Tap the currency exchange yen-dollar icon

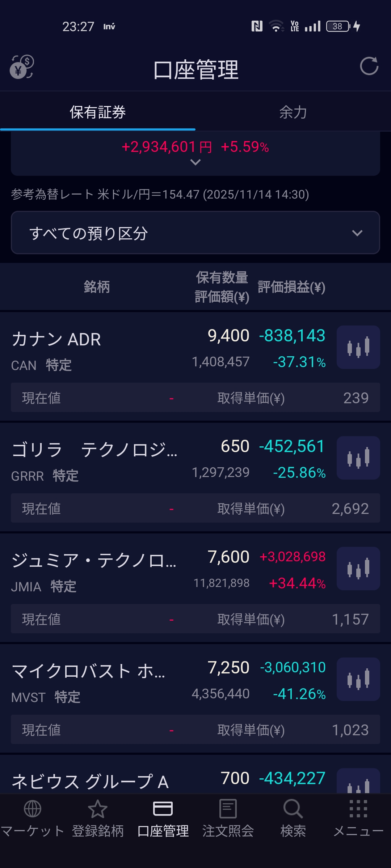[22, 67]
